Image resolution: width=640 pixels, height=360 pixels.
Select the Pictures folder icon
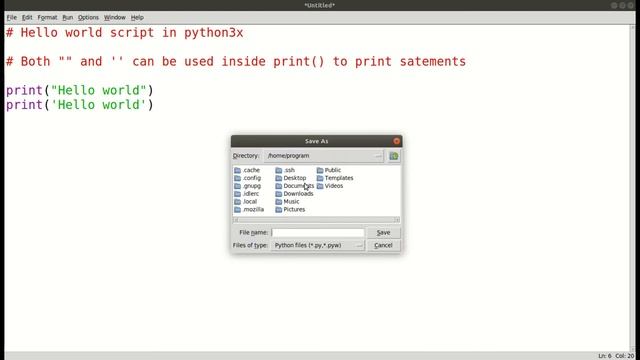[x=279, y=209]
